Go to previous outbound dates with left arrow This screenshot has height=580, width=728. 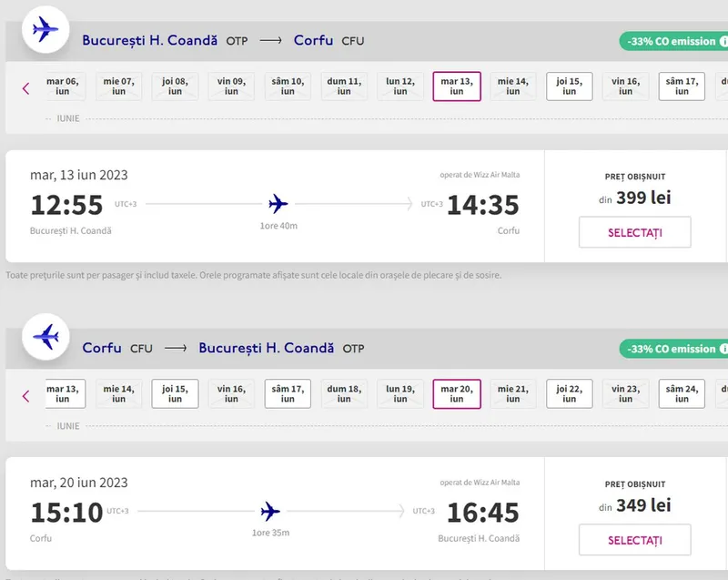(x=25, y=88)
